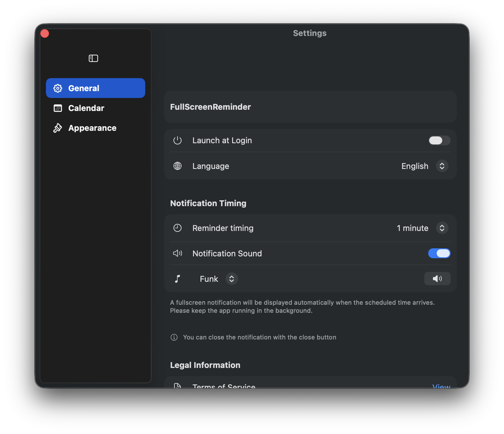Preview the Funk notification sound
This screenshot has height=434, width=504.
pos(437,278)
